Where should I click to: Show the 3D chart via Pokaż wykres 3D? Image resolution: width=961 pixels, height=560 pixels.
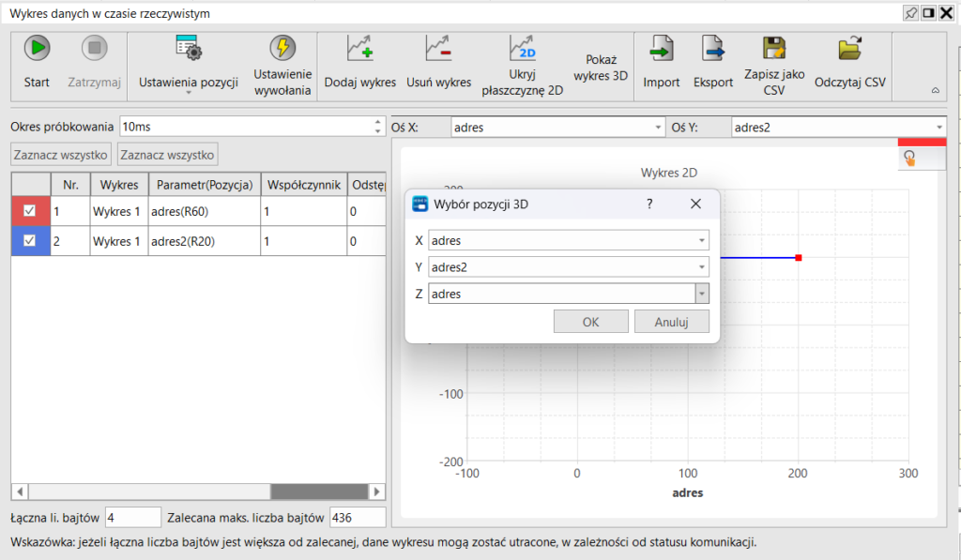(601, 68)
